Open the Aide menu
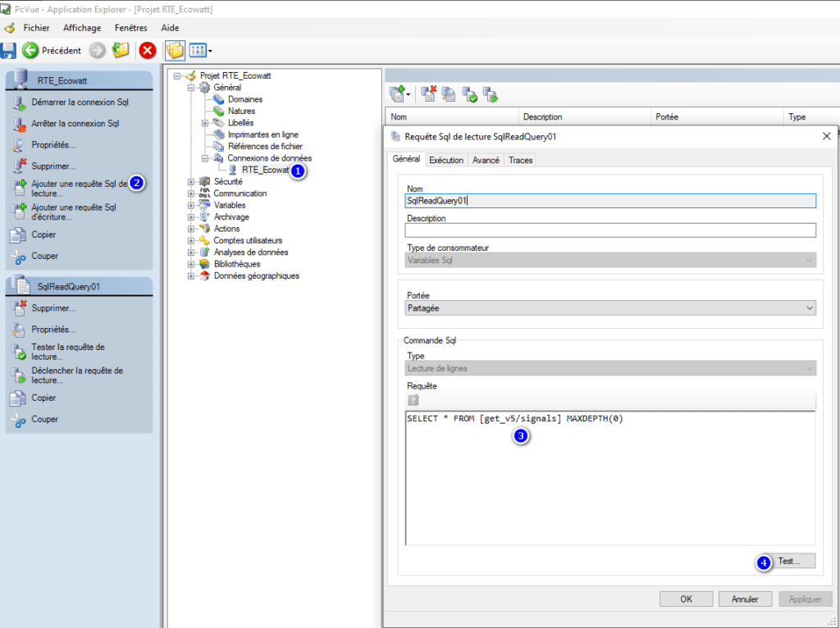 click(170, 28)
